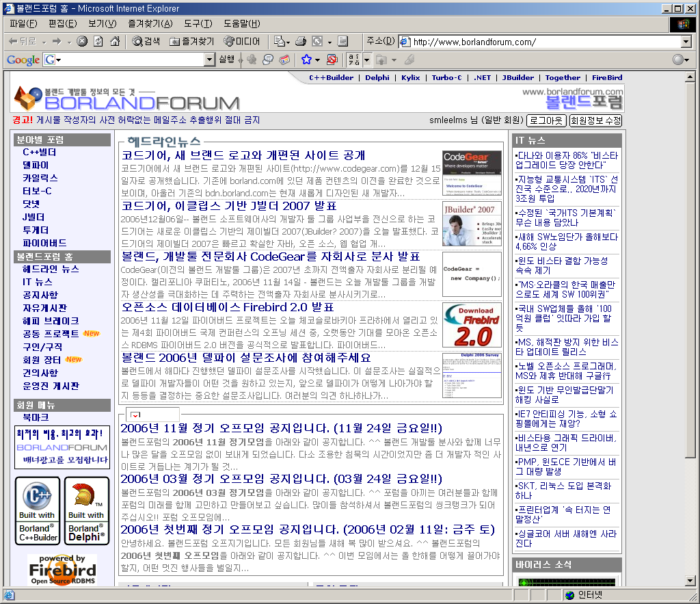This screenshot has height=604, width=700.
Task: Click the Google toolbar bookmark star icon
Action: point(307,60)
